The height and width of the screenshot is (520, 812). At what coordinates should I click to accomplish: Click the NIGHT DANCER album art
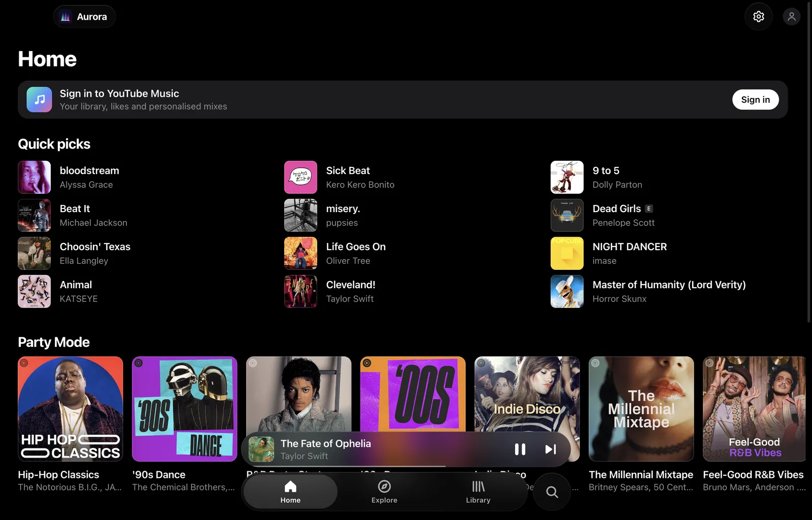pyautogui.click(x=567, y=253)
